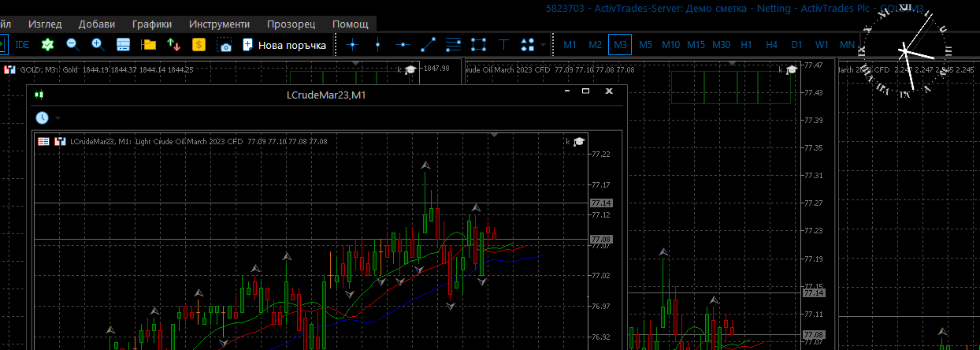Zoom out the chart with magnifier minus

[x=72, y=45]
